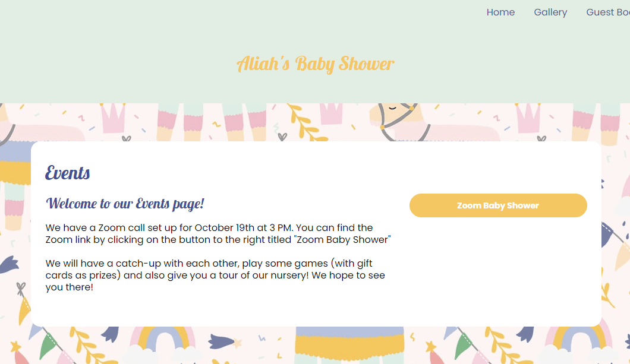Viewport: 630px width, 364px height.
Task: Open the Guest Book page
Action: coord(607,12)
